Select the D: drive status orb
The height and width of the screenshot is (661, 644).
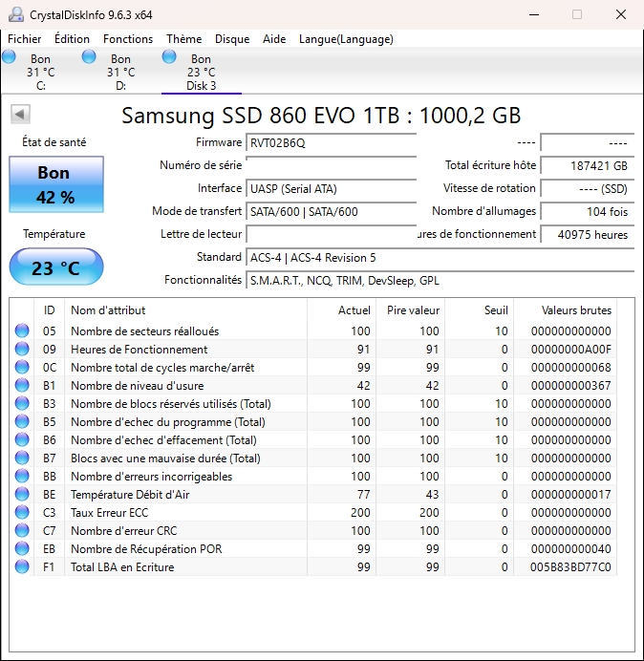click(89, 57)
